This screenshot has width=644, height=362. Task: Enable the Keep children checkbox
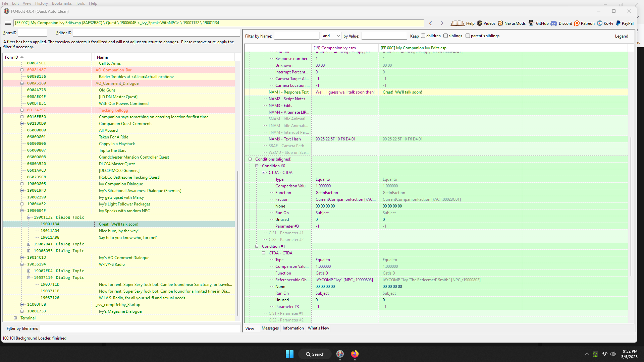pyautogui.click(x=423, y=36)
